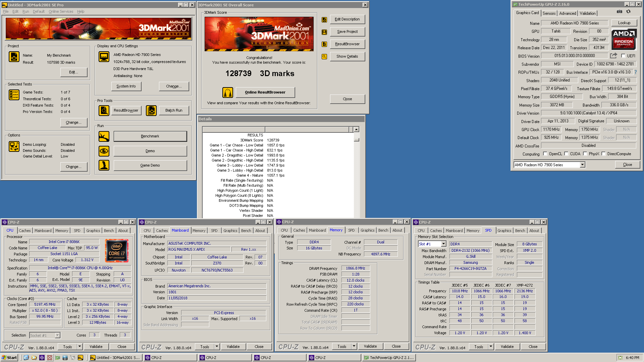Click the magnifier icon beside ResultBrowser in Pro Tools
644x362 pixels.
(104, 110)
